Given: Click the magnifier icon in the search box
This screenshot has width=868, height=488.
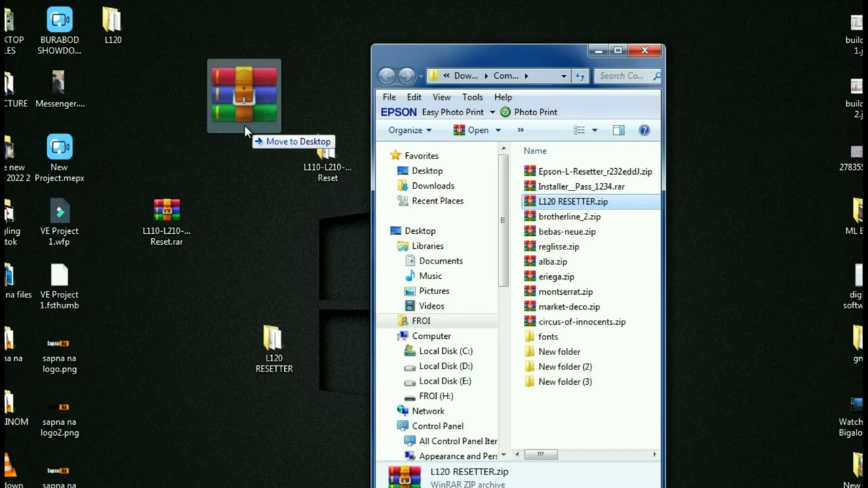Looking at the screenshot, I should pos(656,76).
